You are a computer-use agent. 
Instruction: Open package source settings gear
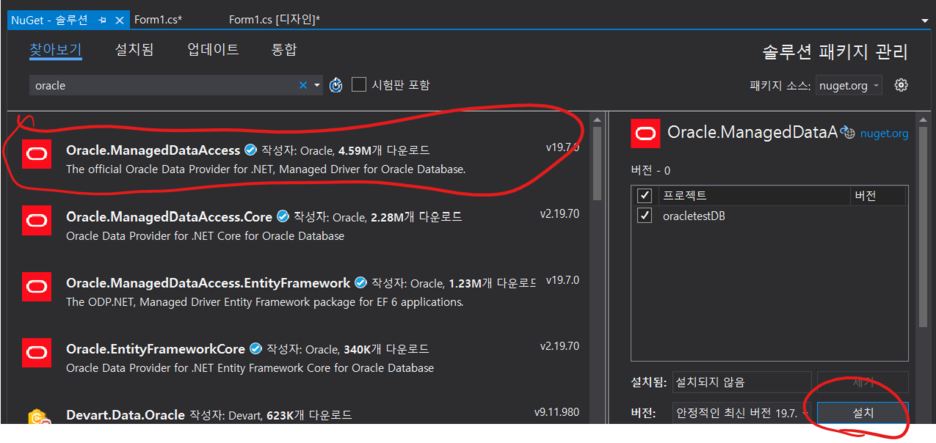[x=901, y=85]
